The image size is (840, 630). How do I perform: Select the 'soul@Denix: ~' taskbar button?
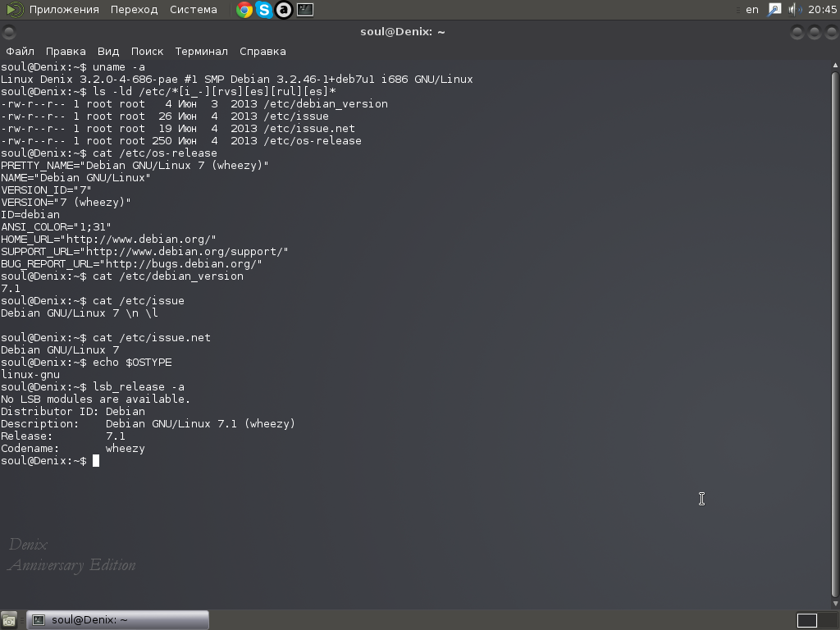[x=118, y=620]
